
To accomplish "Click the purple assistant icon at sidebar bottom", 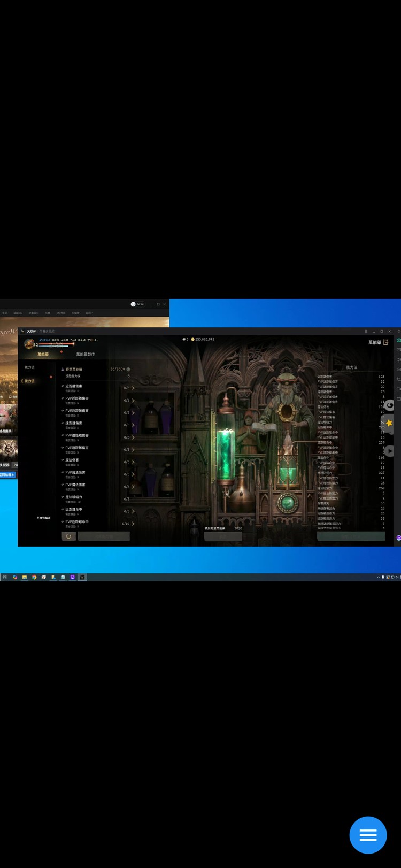I will tap(398, 537).
